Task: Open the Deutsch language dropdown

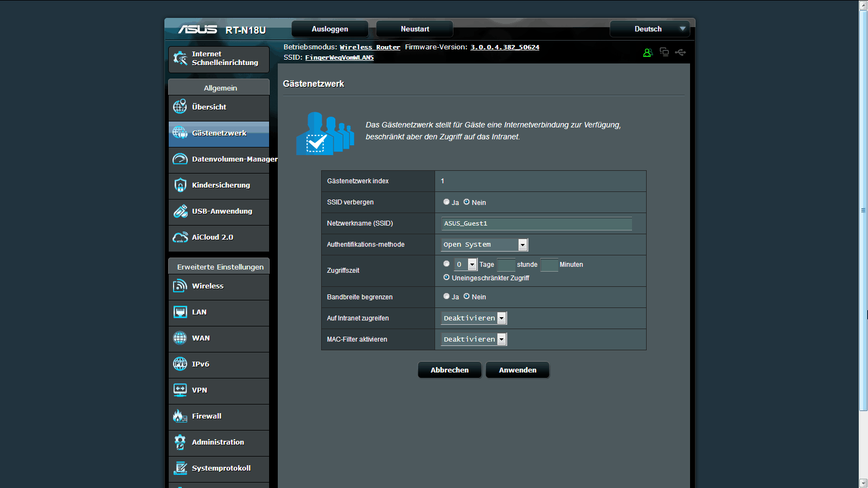Action: (x=650, y=29)
